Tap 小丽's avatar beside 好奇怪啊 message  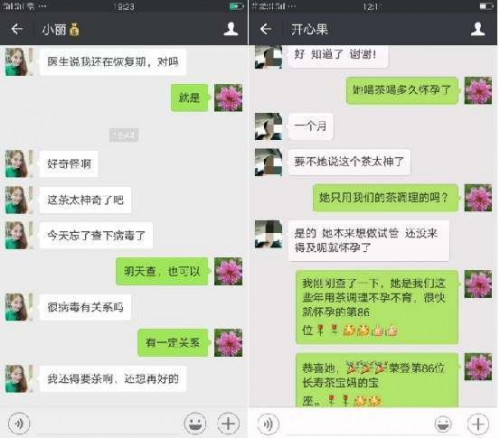coord(18,164)
